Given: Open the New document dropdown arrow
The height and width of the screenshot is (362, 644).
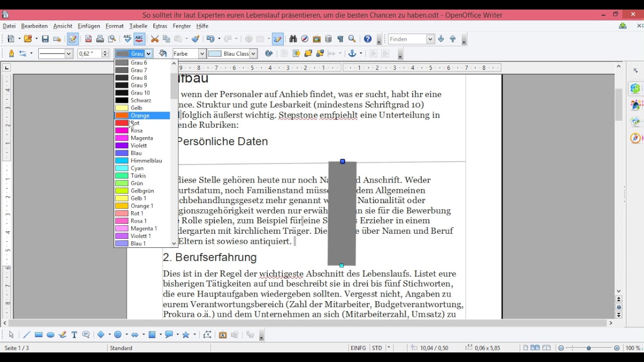Looking at the screenshot, I should (19, 39).
